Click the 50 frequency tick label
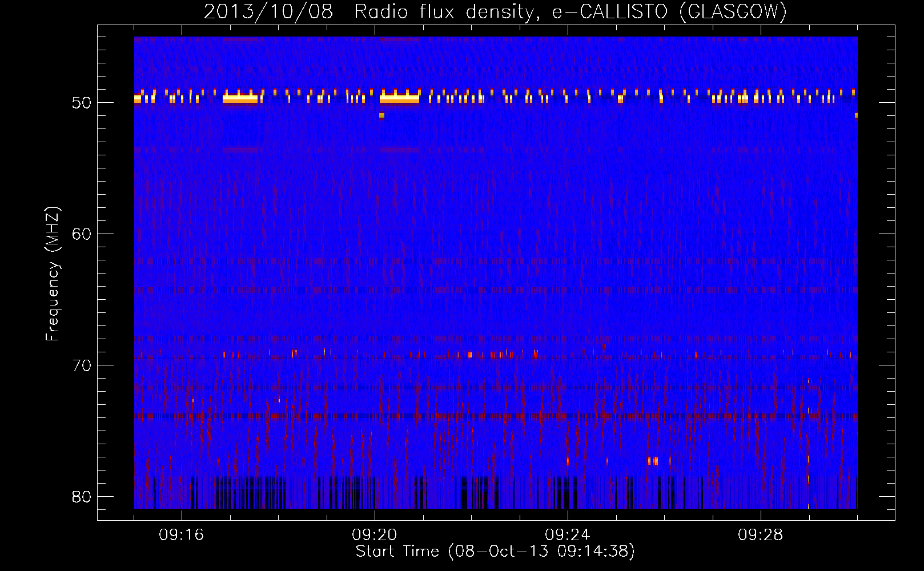924x571 pixels. (82, 103)
